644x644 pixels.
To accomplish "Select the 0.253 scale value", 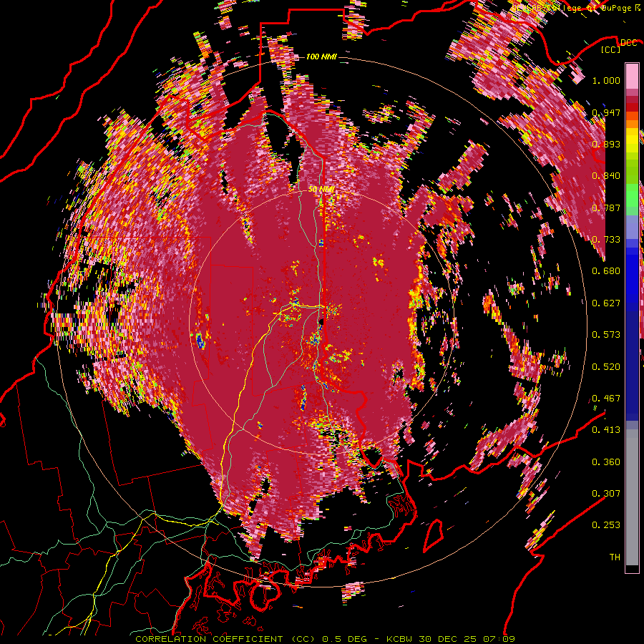I will pos(606,525).
